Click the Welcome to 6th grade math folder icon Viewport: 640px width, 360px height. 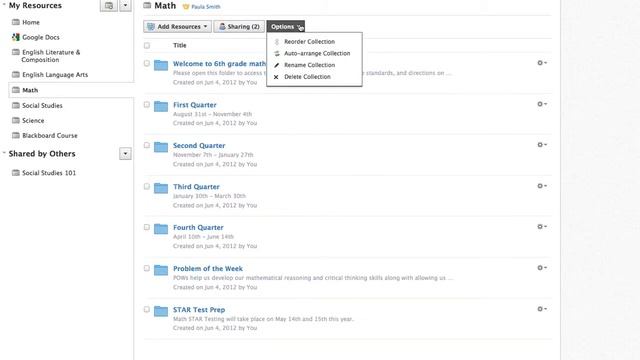[x=161, y=65]
